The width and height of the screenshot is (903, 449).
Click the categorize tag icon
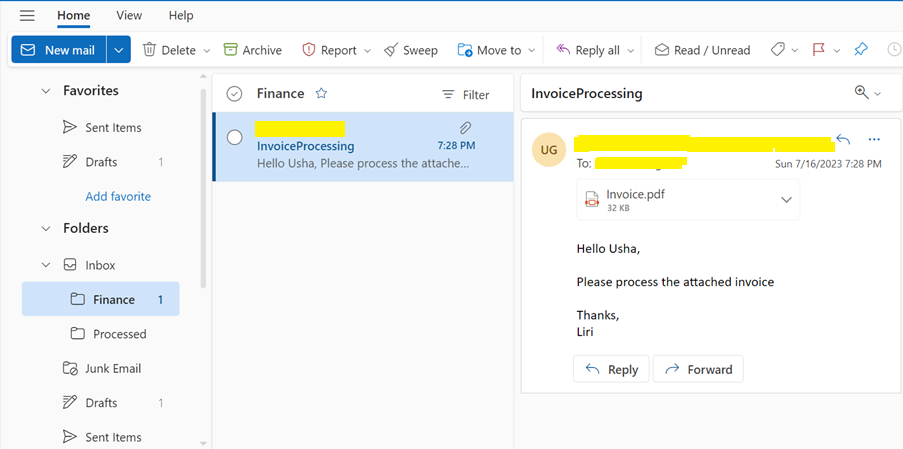[x=777, y=50]
